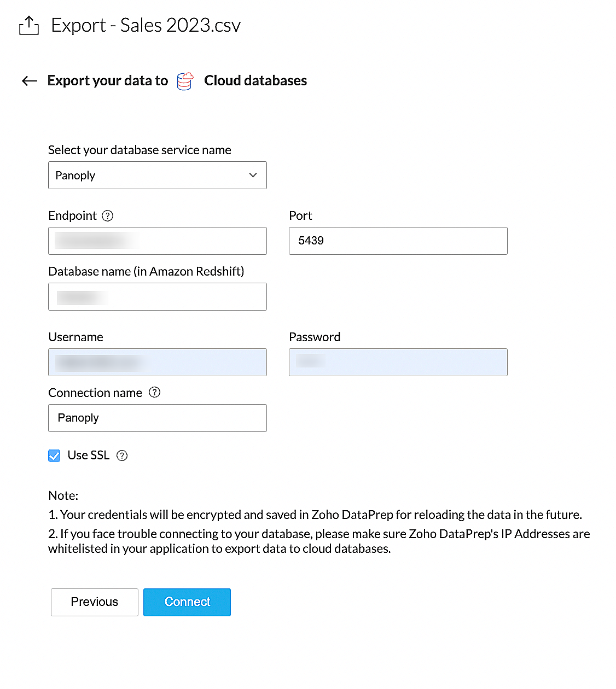
Task: Click the export icon beside the title
Action: point(28,25)
